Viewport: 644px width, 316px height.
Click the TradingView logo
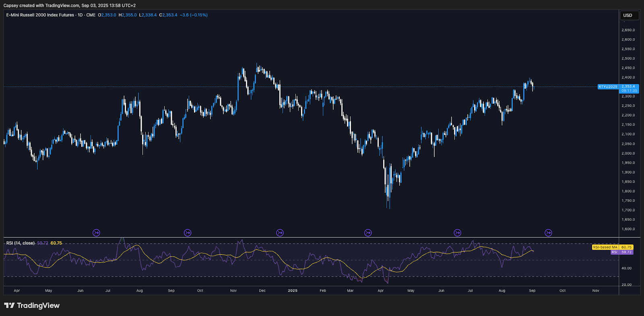click(32, 306)
